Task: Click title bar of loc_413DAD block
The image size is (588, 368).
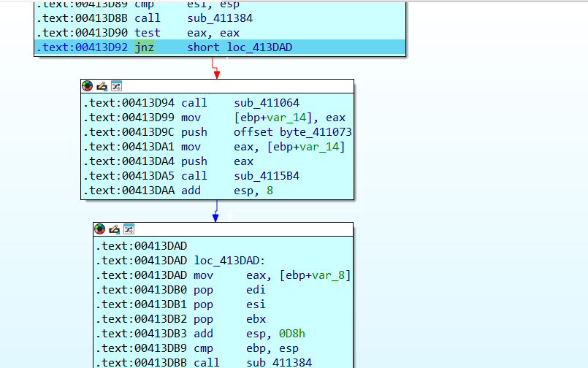Action: [223, 229]
